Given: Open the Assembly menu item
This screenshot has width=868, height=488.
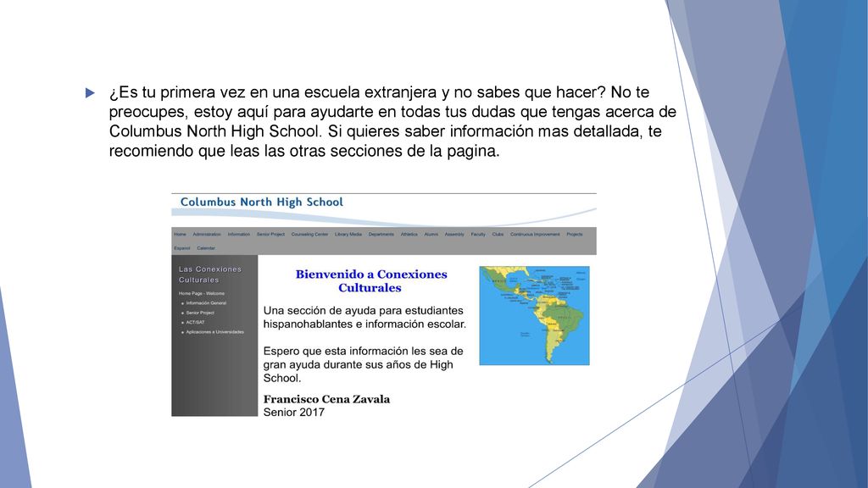Looking at the screenshot, I should [x=454, y=235].
